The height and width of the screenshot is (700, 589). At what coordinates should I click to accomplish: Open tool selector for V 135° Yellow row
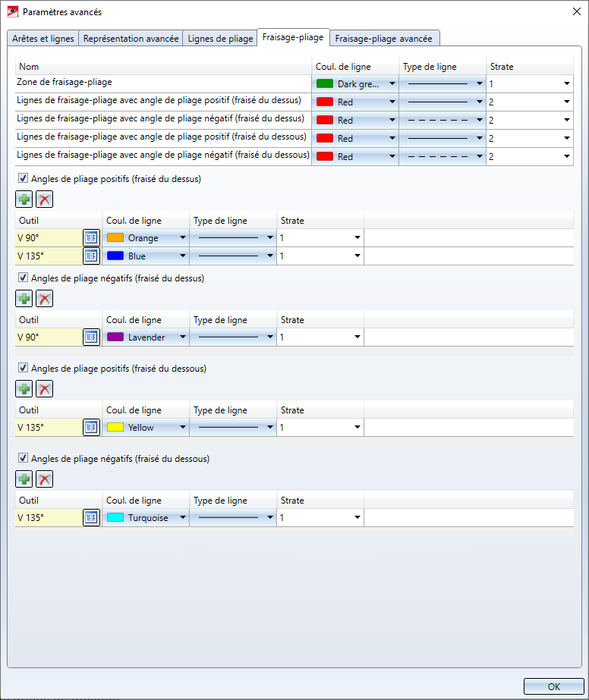[91, 428]
